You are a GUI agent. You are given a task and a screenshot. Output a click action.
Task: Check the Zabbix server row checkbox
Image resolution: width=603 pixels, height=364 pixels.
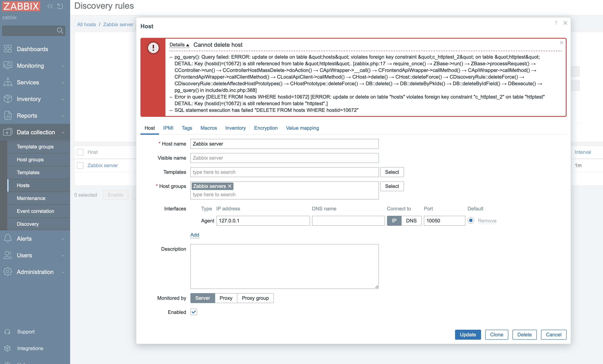tap(80, 165)
